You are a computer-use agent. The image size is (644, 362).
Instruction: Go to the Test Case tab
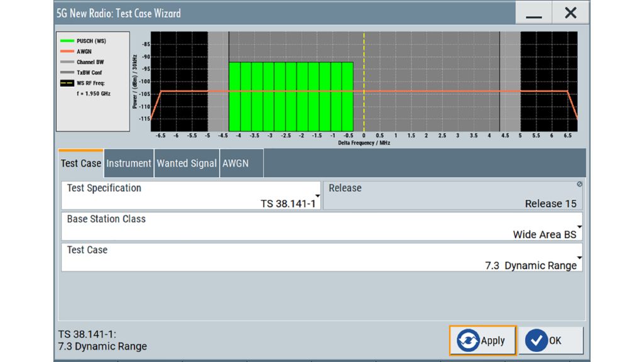click(81, 163)
